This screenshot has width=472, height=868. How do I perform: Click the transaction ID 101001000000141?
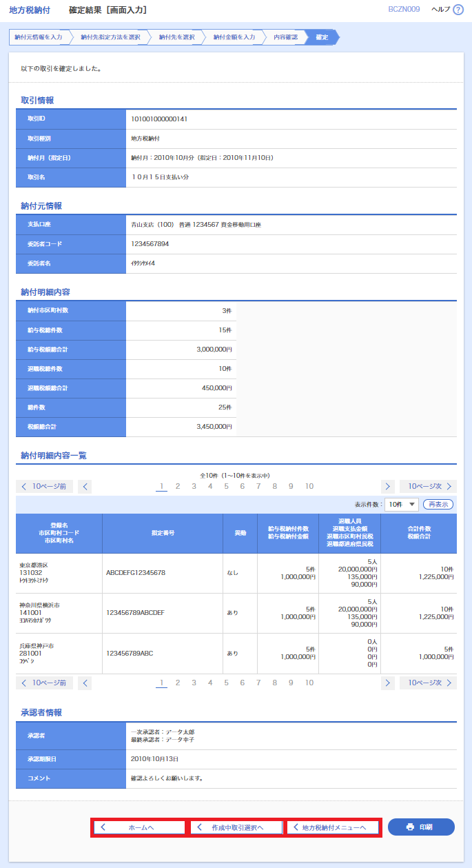coord(159,119)
